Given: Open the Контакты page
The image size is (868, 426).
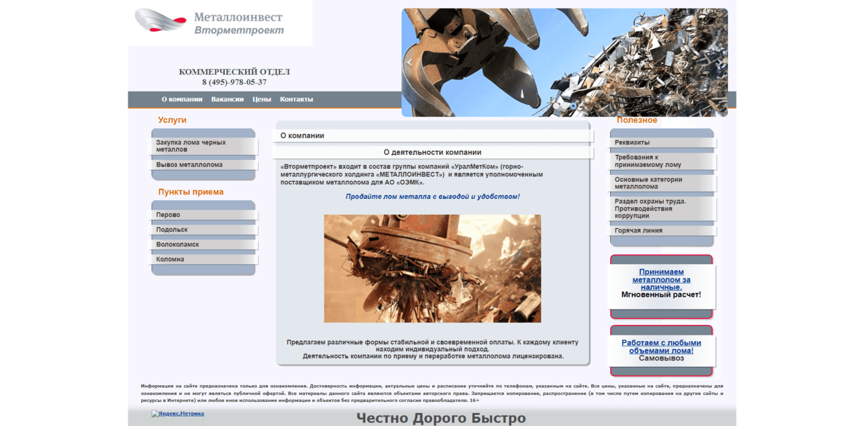Looking at the screenshot, I should (296, 99).
